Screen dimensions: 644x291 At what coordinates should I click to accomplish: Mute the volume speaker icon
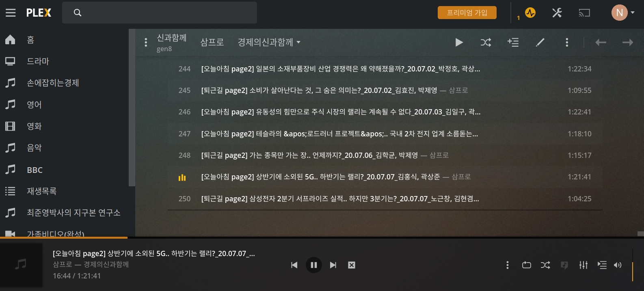click(x=618, y=265)
